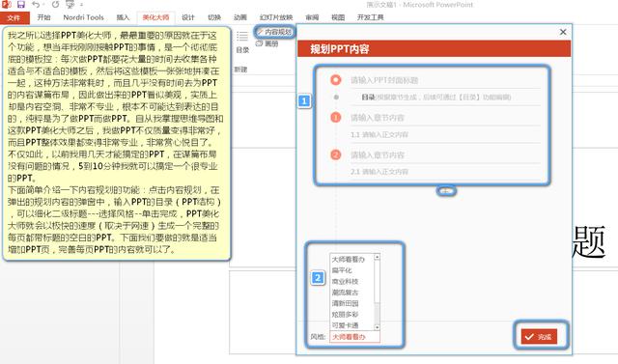This screenshot has height=364, width=618.
Task: Click the PowerPoint application logo icon
Action: coord(7,5)
